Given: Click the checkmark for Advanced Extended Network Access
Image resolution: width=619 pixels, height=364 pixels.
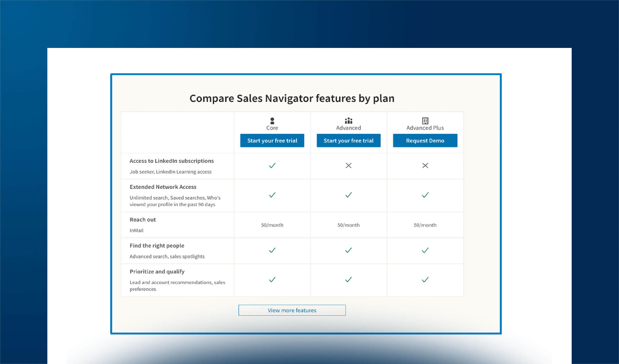Looking at the screenshot, I should [x=348, y=195].
